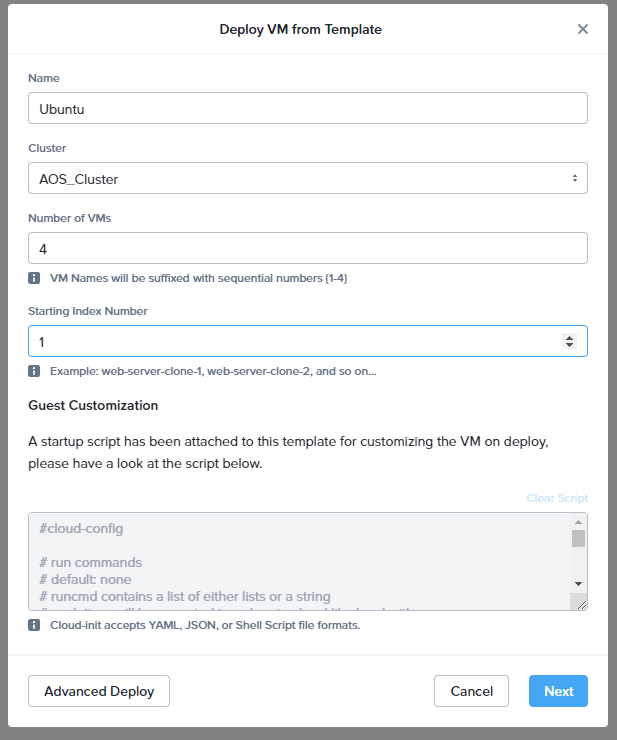Click the Number of VMs input field
This screenshot has height=740, width=617.
click(x=308, y=248)
